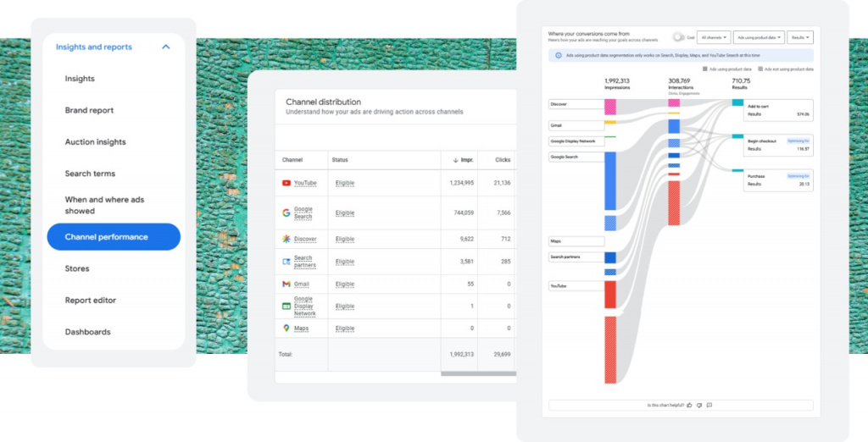Open Stores in the sidebar
The width and height of the screenshot is (868, 442).
(77, 268)
